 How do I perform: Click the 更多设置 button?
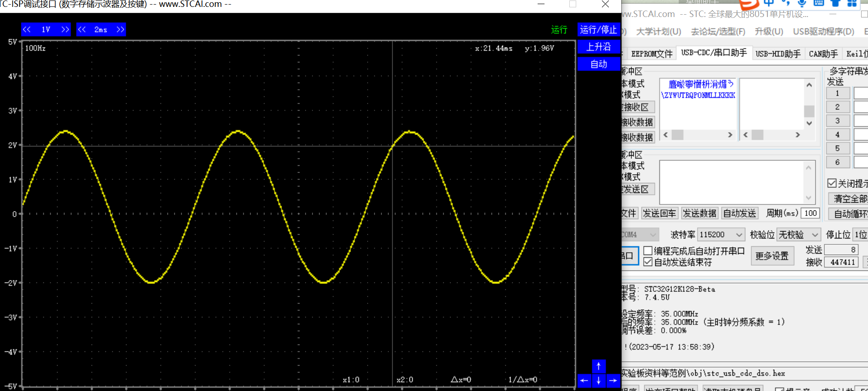(x=772, y=256)
